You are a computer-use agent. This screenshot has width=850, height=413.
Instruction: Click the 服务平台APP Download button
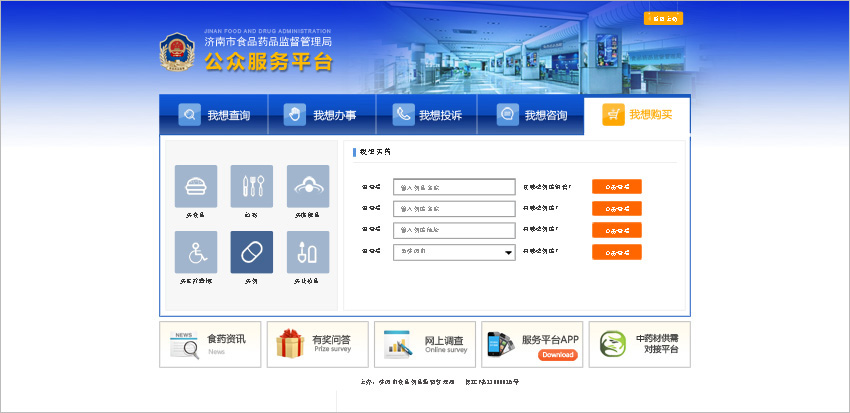click(x=557, y=355)
